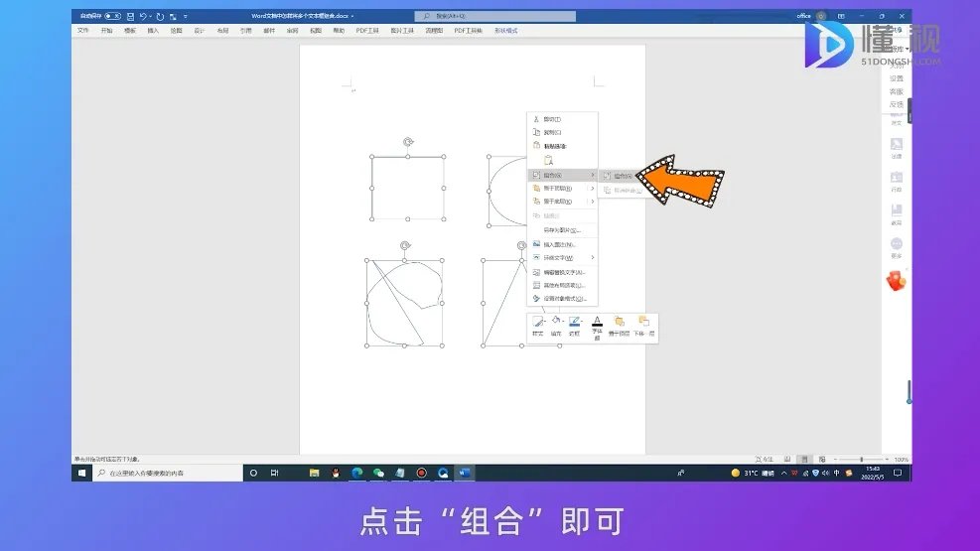Viewport: 980px width, 551px height.
Task: Select Cut in the context menu
Action: pos(563,119)
